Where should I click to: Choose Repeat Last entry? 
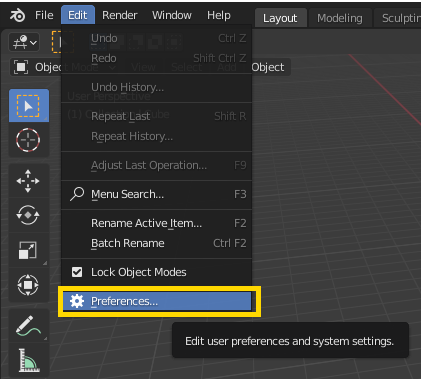156,116
